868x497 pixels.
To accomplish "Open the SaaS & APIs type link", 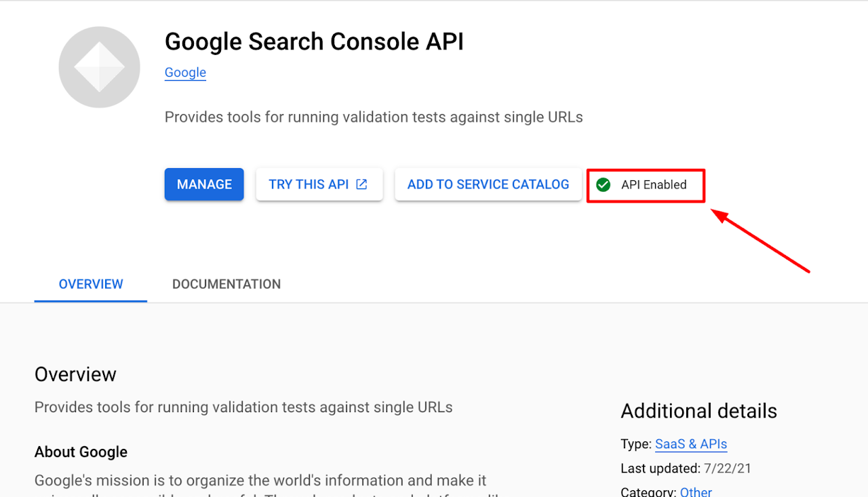I will (x=691, y=444).
